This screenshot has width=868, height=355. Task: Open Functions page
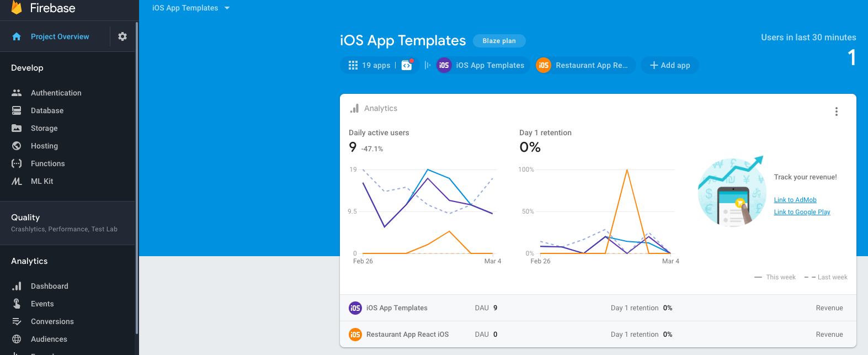tap(47, 163)
